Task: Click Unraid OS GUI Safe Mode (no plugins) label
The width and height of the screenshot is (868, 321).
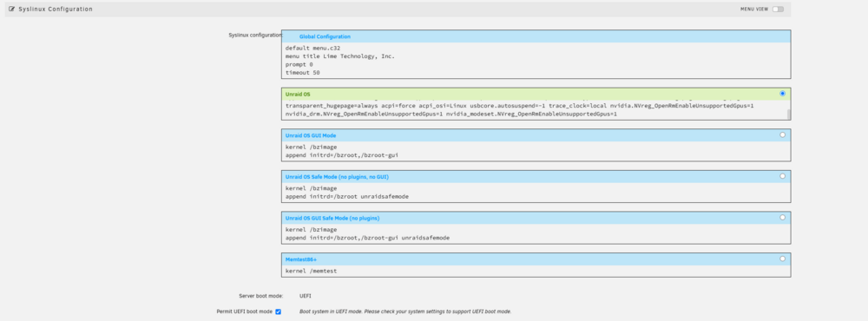Action: 332,218
